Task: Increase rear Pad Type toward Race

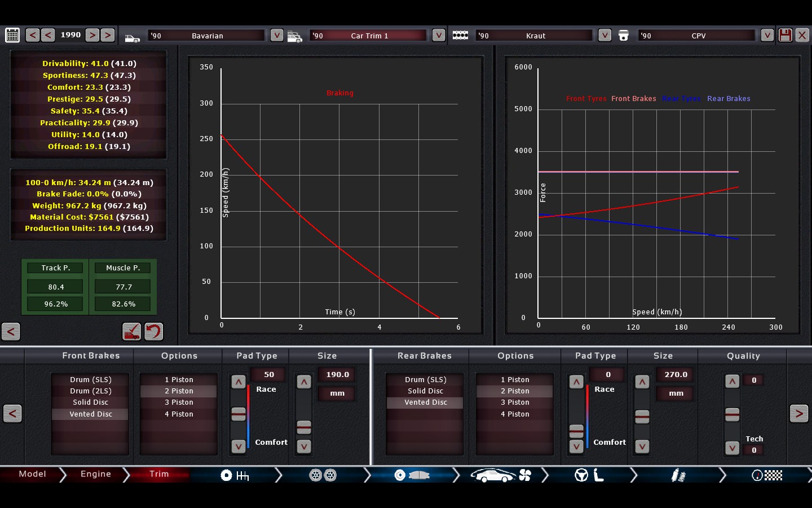Action: click(x=576, y=382)
